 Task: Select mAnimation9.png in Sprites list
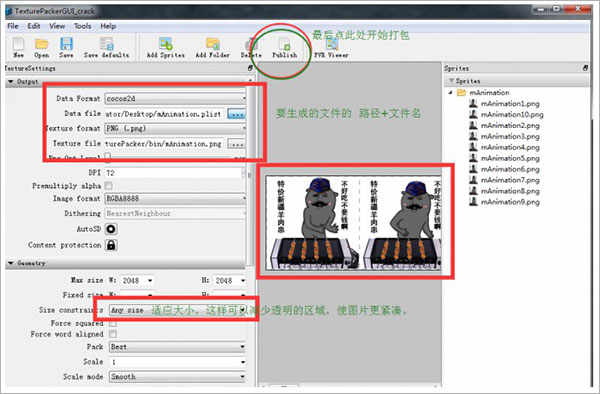click(x=510, y=202)
